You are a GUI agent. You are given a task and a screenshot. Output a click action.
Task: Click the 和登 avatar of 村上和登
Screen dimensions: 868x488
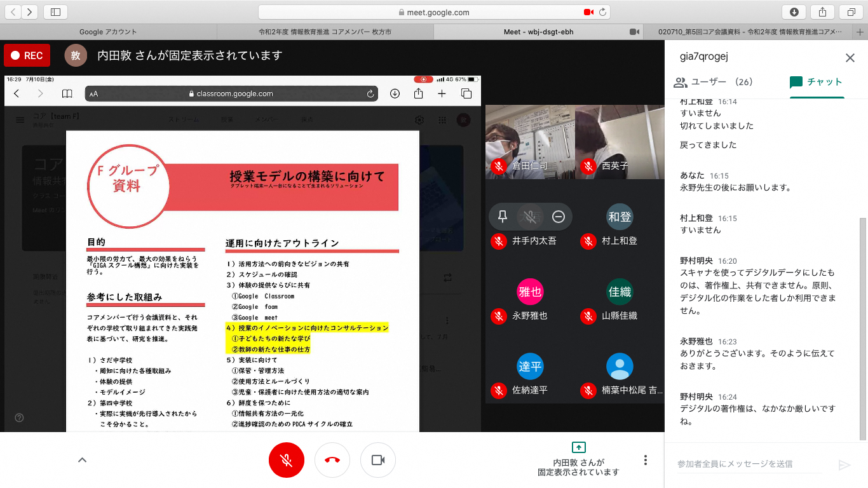pyautogui.click(x=620, y=217)
